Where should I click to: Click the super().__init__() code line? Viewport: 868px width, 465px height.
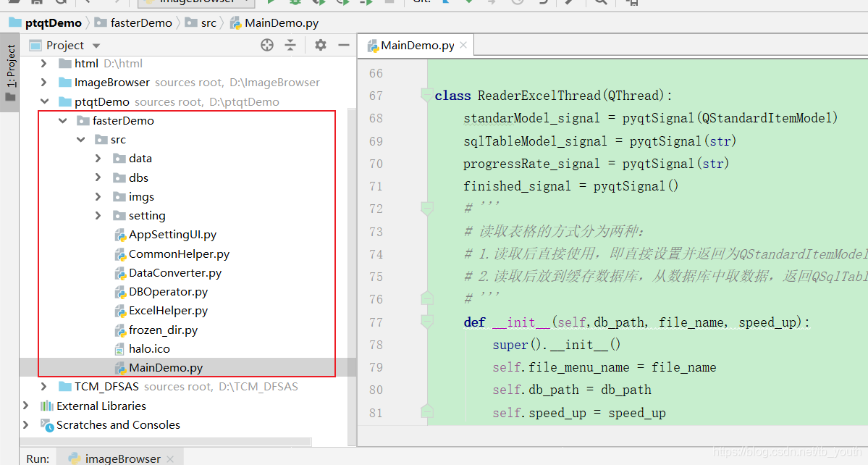point(556,344)
